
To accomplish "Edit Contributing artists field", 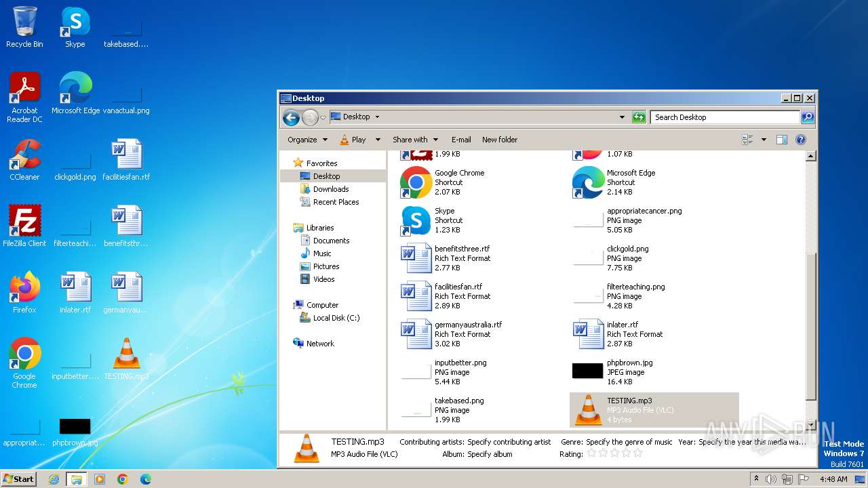I will 509,442.
